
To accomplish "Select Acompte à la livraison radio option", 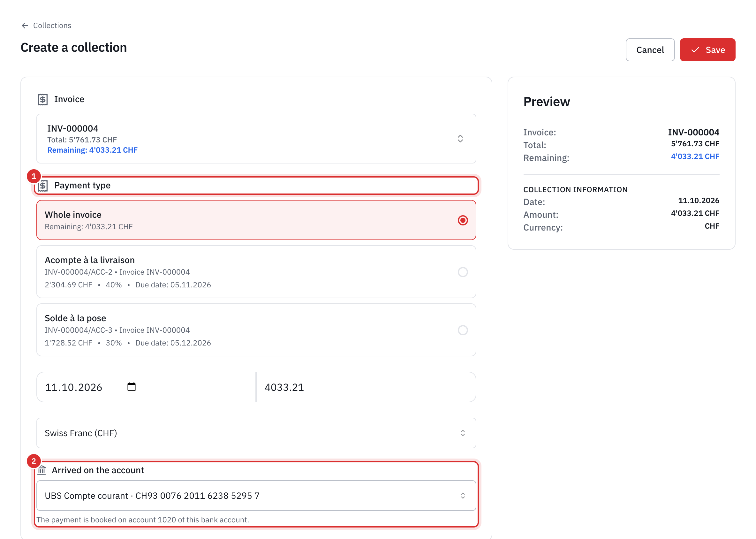I will click(x=463, y=272).
